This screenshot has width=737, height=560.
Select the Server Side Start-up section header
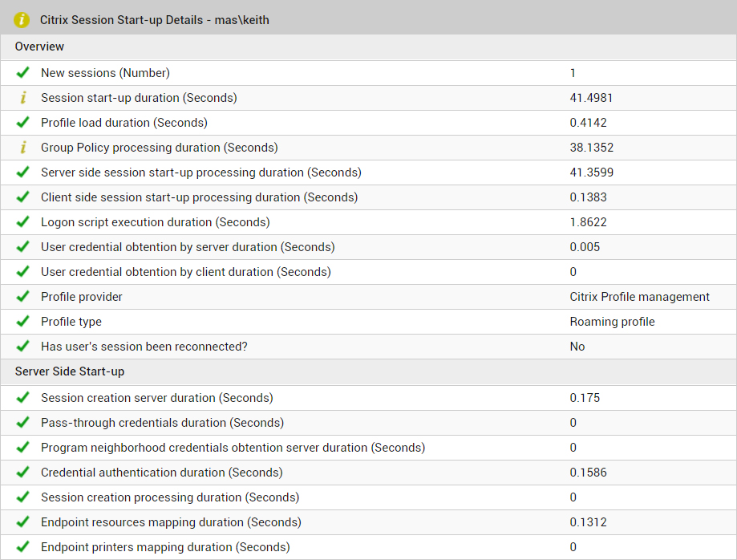pos(369,371)
